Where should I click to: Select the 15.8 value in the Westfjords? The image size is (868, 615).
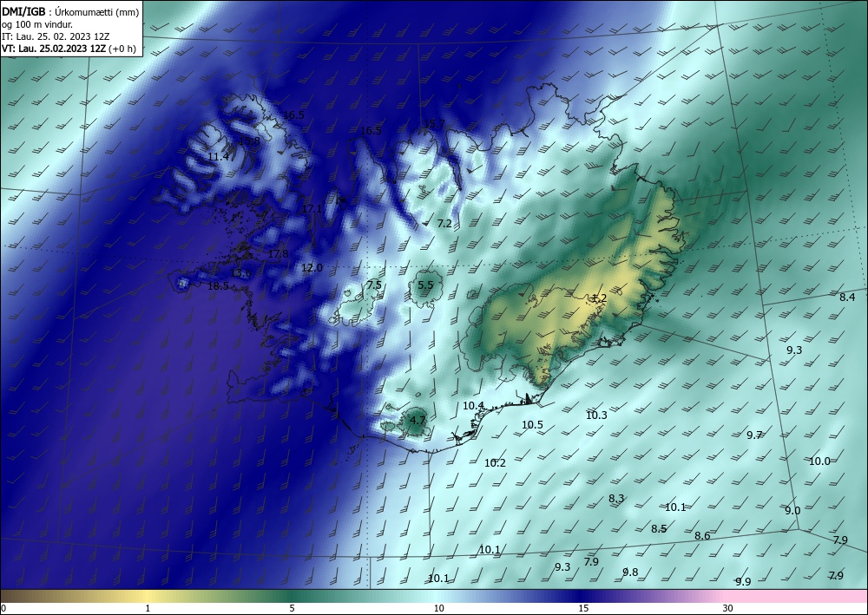click(x=249, y=141)
